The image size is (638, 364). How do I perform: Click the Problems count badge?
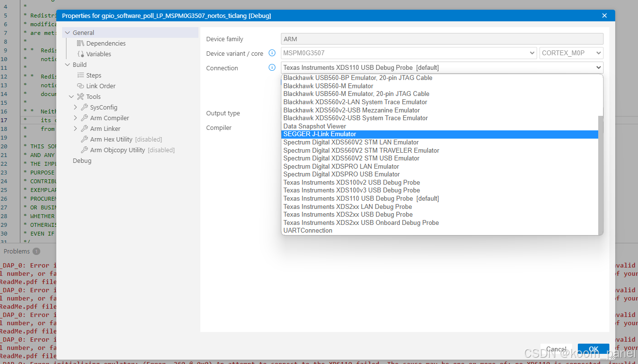(x=36, y=252)
